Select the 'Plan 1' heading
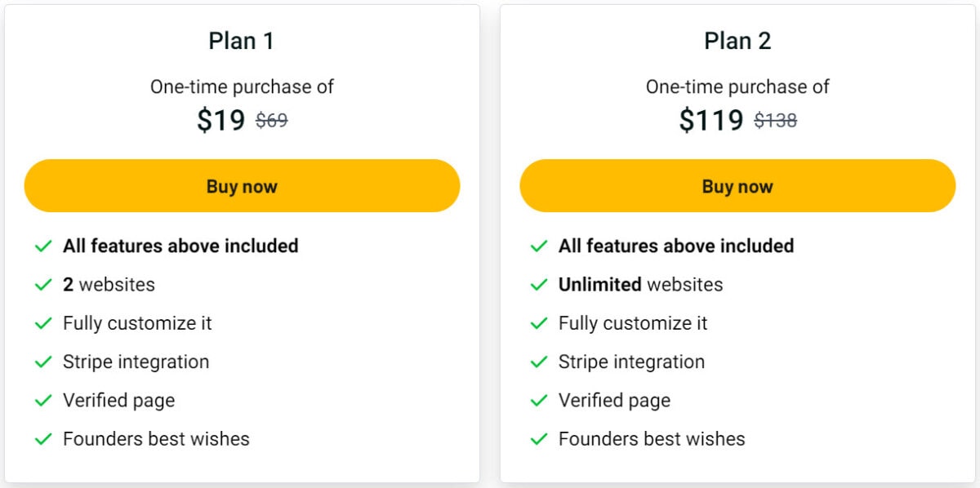Image resolution: width=980 pixels, height=488 pixels. click(x=242, y=40)
